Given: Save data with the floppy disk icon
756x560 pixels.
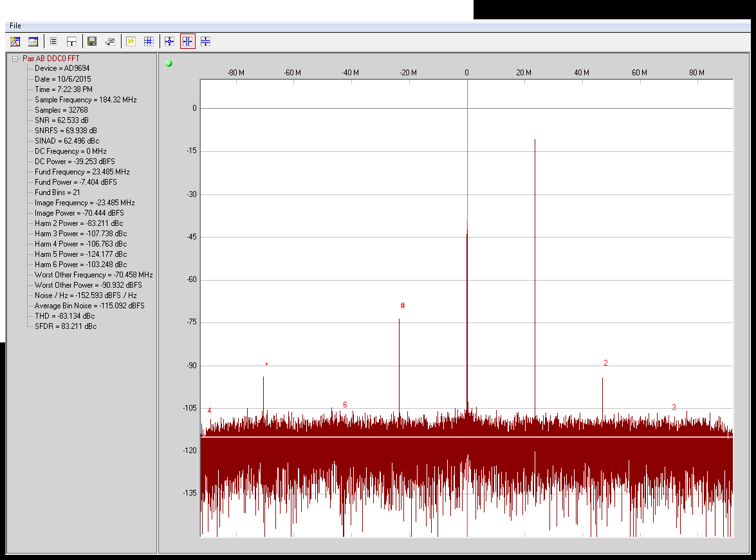Looking at the screenshot, I should coord(92,41).
